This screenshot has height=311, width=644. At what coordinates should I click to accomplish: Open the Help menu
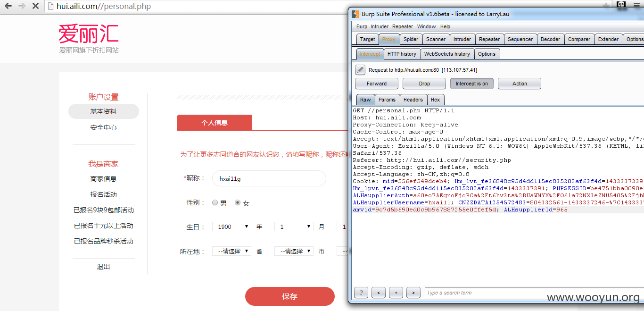tap(445, 26)
